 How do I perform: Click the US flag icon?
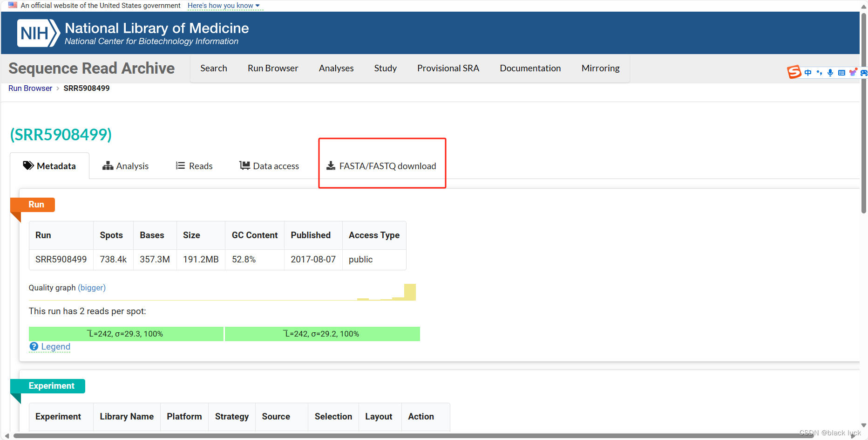pos(13,5)
